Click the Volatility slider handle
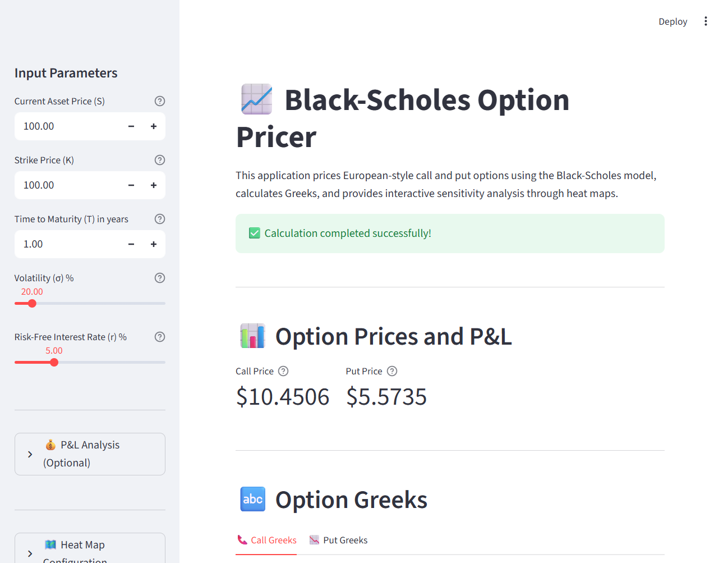Viewport: 728px width, 563px height. click(x=32, y=304)
